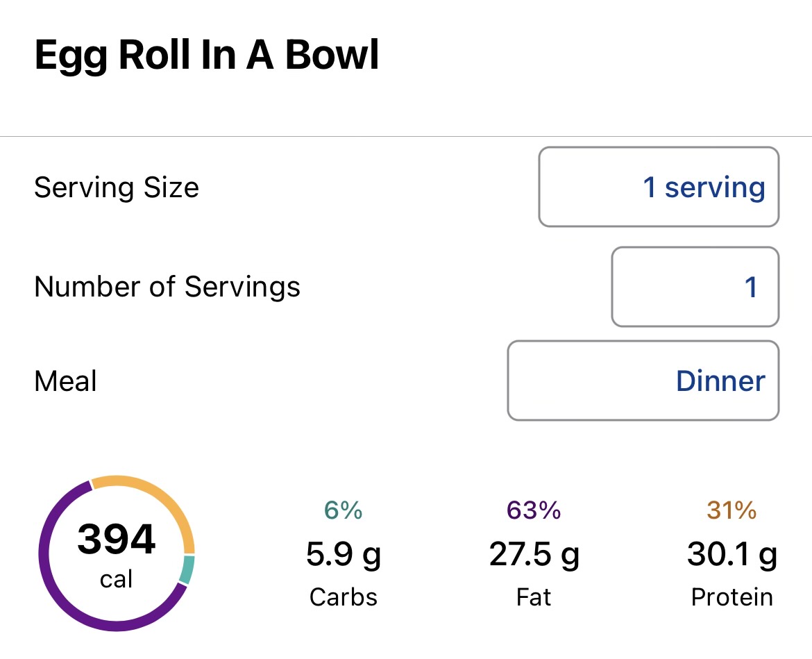Click the Meal label text
The height and width of the screenshot is (659, 812).
coord(65,381)
